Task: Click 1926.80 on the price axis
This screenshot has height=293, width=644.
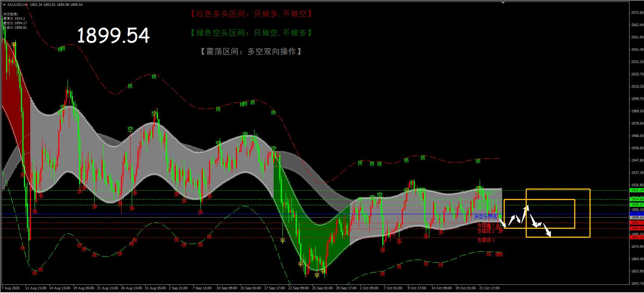Action: pos(637,185)
